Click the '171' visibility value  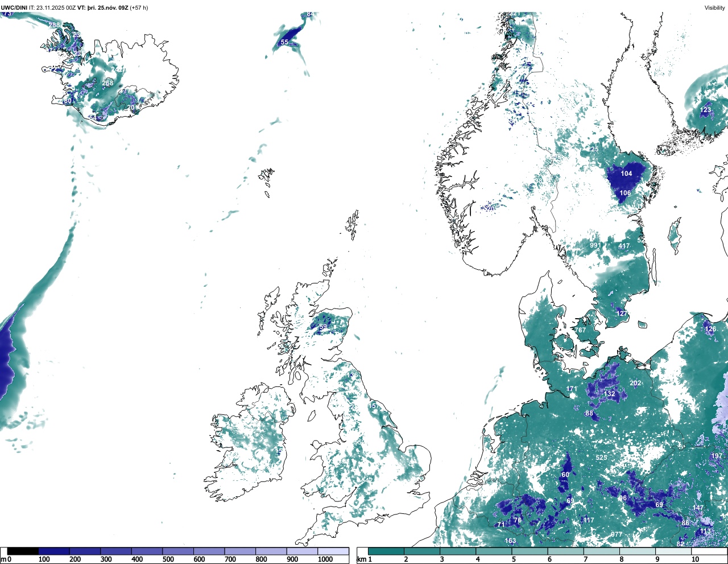click(x=572, y=389)
